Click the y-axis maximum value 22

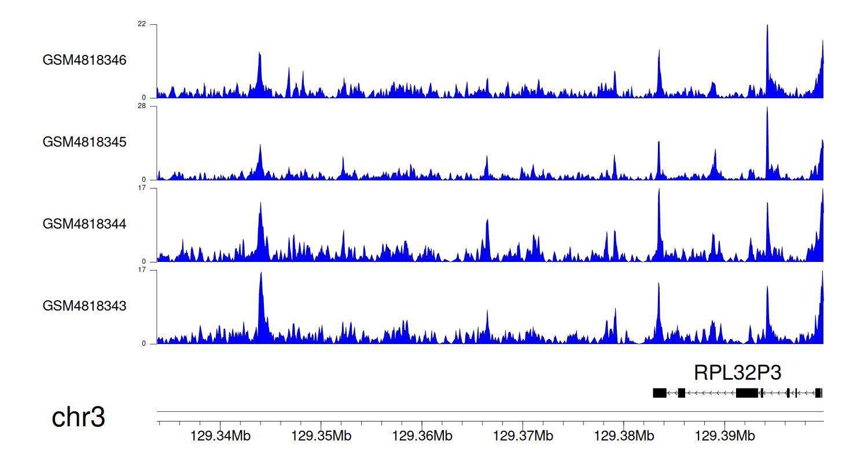(x=142, y=24)
